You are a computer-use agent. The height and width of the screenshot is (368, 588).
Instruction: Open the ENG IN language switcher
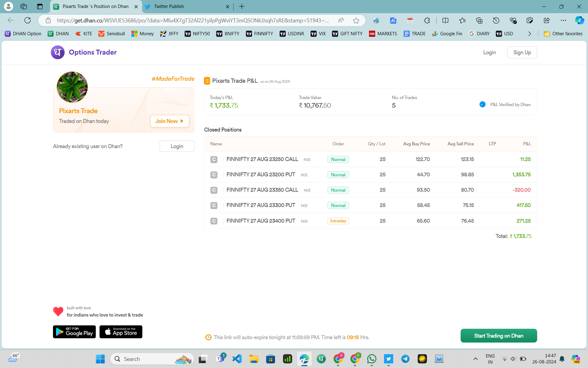[490, 359]
